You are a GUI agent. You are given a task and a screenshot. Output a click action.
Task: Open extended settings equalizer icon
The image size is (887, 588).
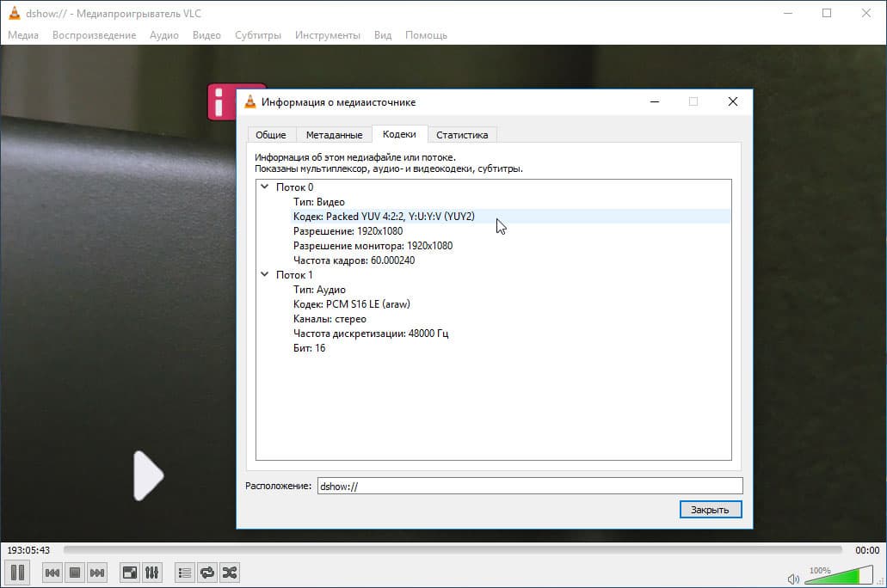point(151,573)
